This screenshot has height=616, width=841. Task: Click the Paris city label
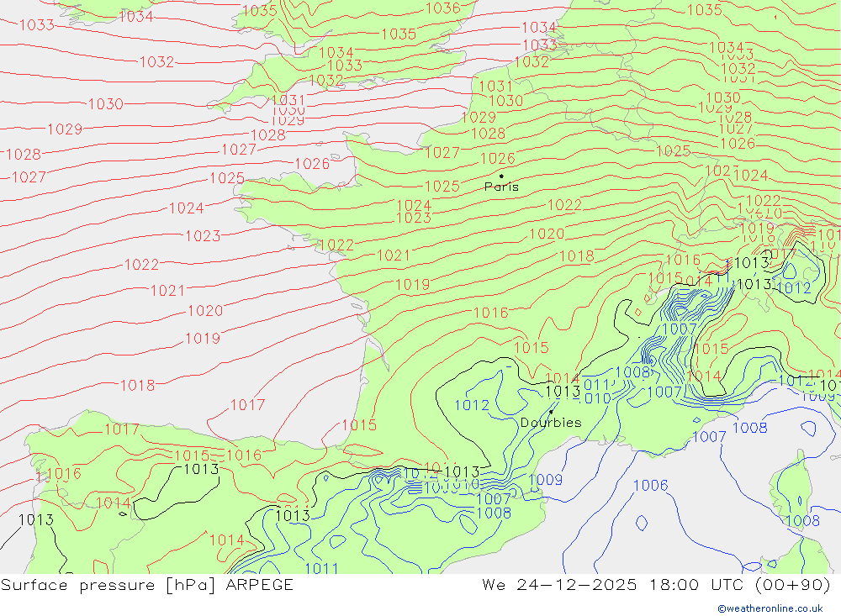(501, 187)
